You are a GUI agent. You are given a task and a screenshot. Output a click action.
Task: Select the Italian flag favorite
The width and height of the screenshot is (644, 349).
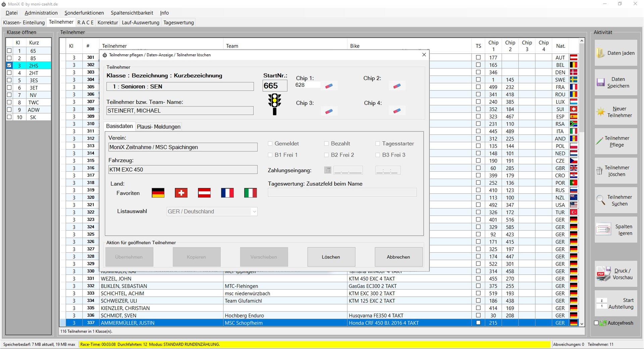pos(251,193)
